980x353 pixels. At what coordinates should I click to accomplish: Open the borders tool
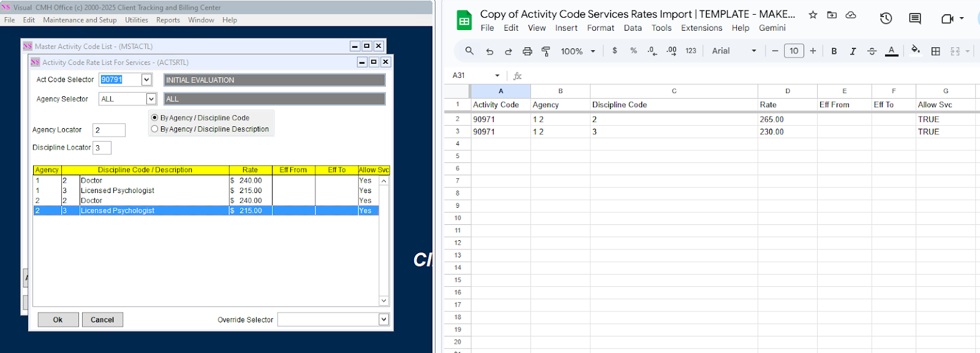tap(935, 51)
